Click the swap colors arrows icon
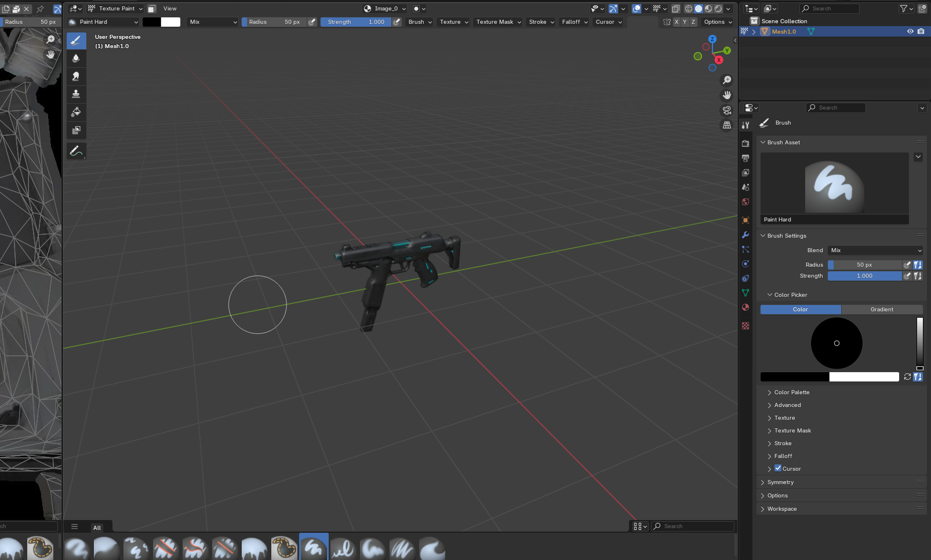The width and height of the screenshot is (931, 560). (x=907, y=377)
